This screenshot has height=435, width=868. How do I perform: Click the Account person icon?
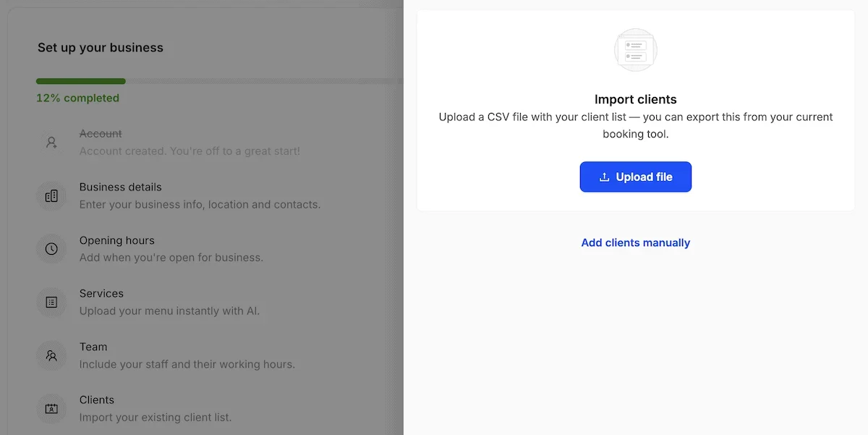click(51, 143)
